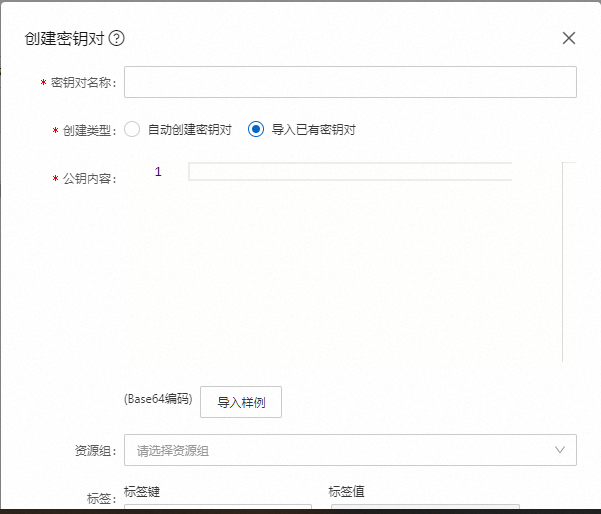Expand 资源组 list via chevron arrow
This screenshot has height=514, width=601.
(x=560, y=450)
